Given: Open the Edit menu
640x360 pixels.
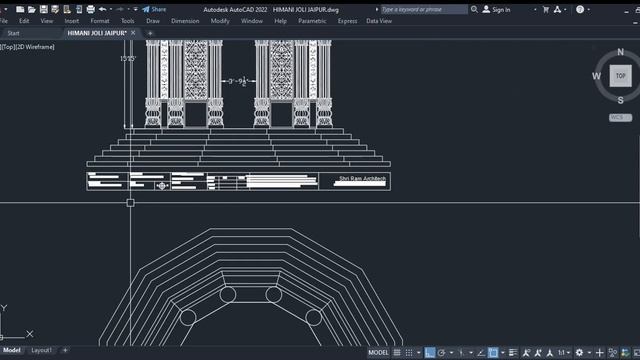Looking at the screenshot, I should click(x=24, y=21).
